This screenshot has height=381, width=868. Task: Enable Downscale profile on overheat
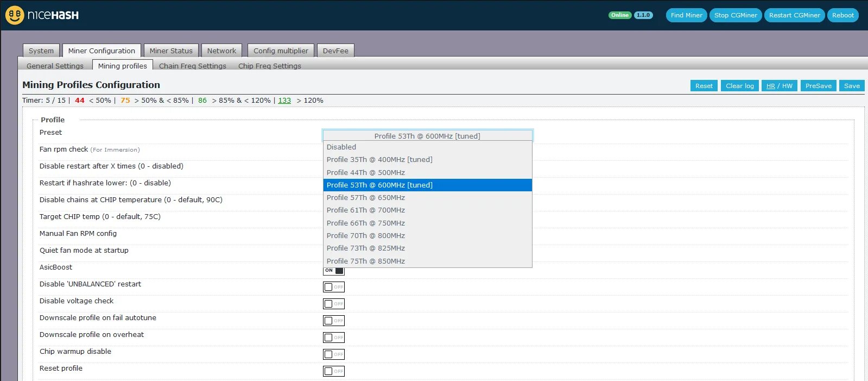coord(334,338)
